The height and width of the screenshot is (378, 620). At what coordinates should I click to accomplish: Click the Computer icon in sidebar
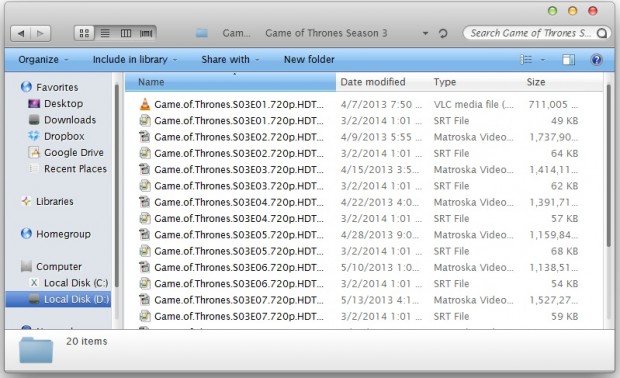click(26, 266)
